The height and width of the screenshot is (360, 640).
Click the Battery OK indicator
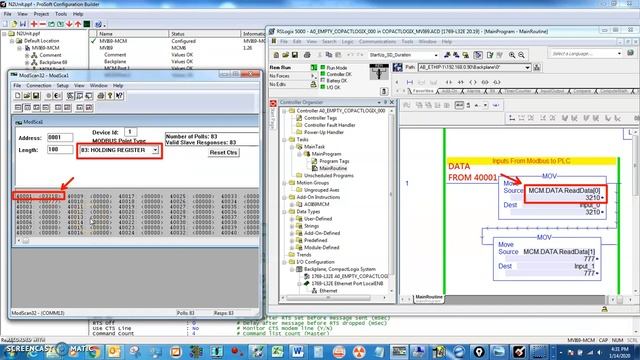323,81
